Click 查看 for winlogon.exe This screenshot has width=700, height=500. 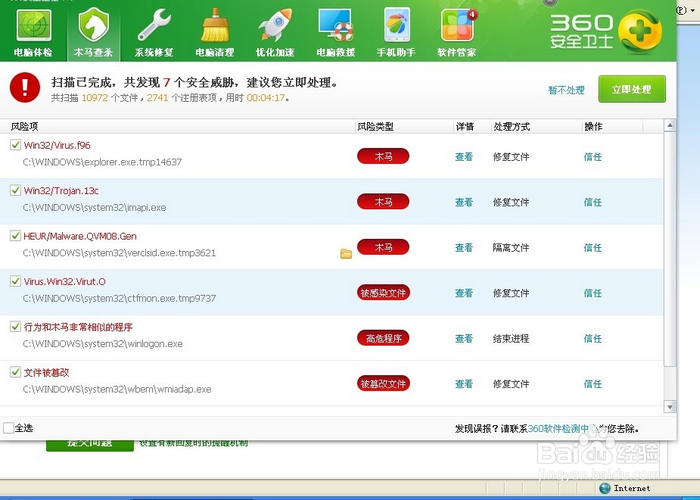pos(464,339)
